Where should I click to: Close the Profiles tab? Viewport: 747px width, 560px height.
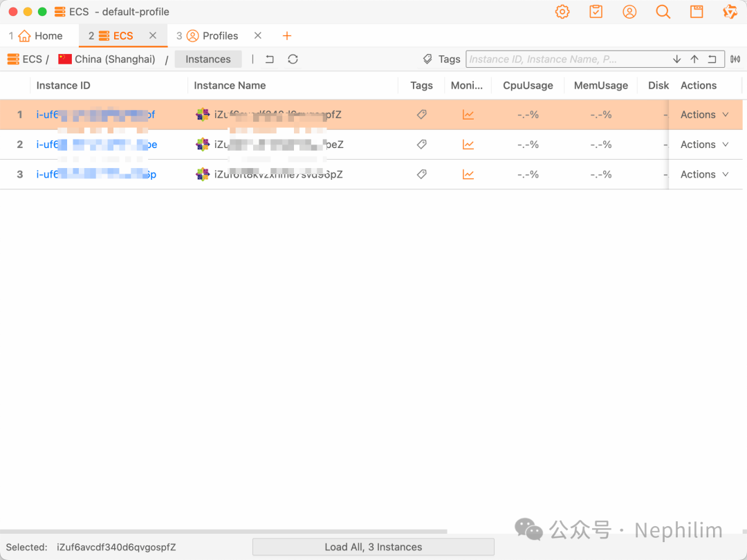click(258, 36)
